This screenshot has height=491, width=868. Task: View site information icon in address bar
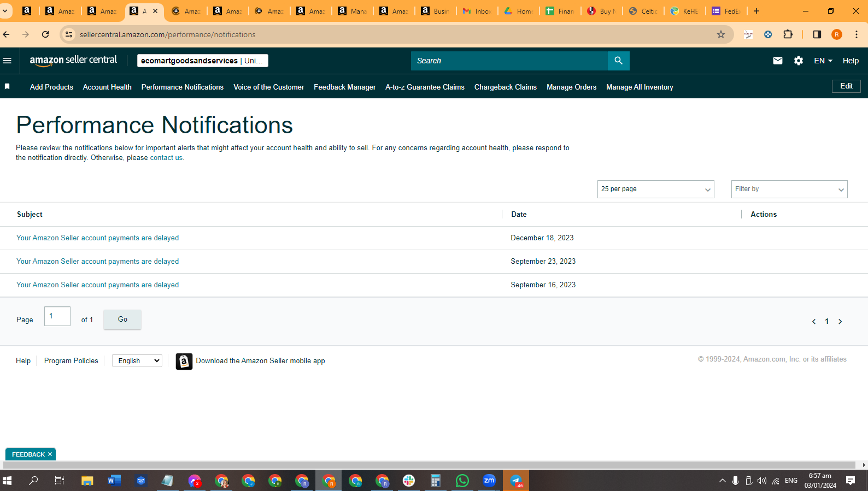coord(69,34)
